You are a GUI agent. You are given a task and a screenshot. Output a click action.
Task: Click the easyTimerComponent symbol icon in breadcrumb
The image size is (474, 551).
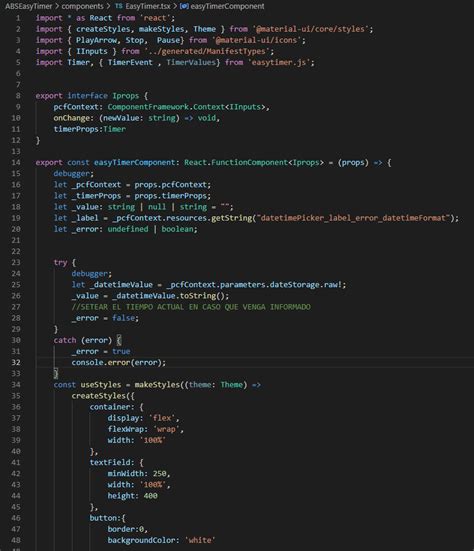coord(184,6)
